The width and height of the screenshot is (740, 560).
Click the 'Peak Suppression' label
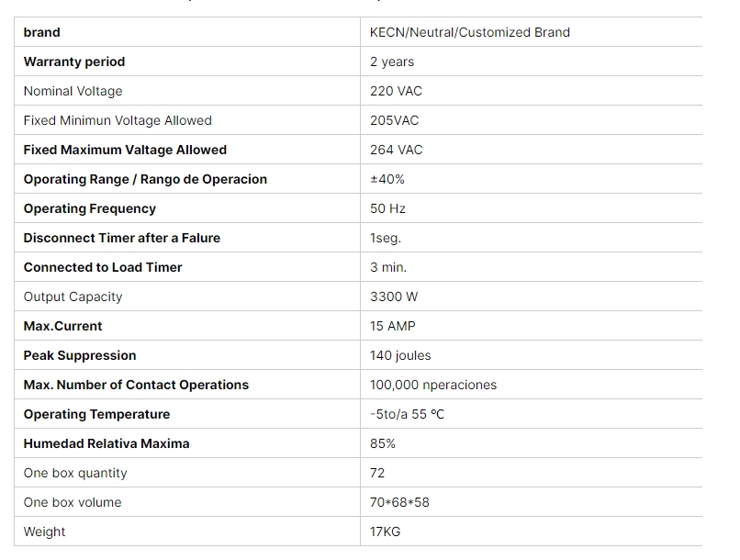click(x=80, y=355)
